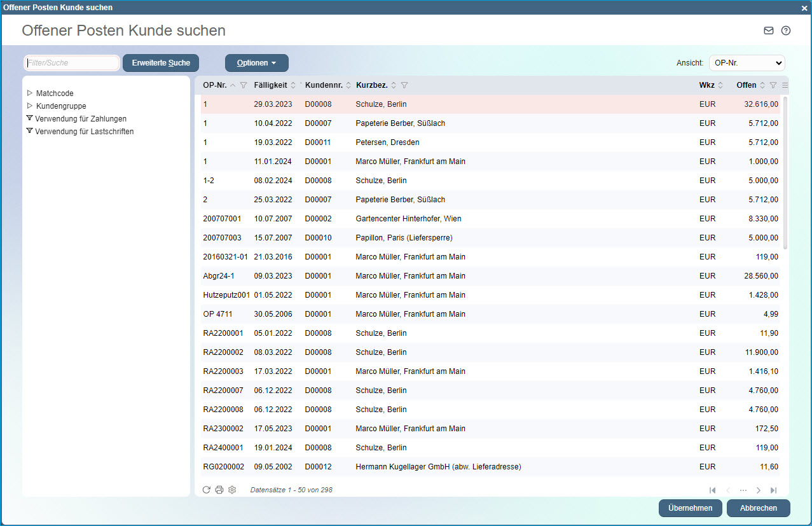Click the refresh icon below the table

pos(206,490)
